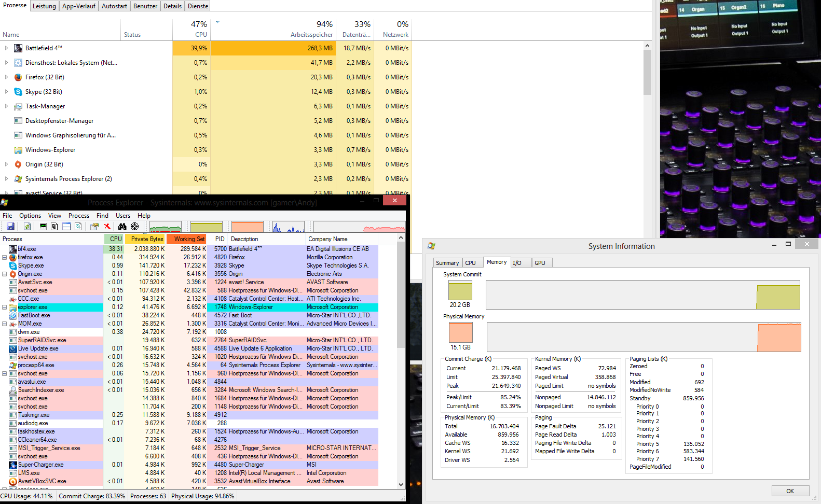821x504 pixels.
Task: Collapse the Origin.exe tree node
Action: click(x=5, y=274)
